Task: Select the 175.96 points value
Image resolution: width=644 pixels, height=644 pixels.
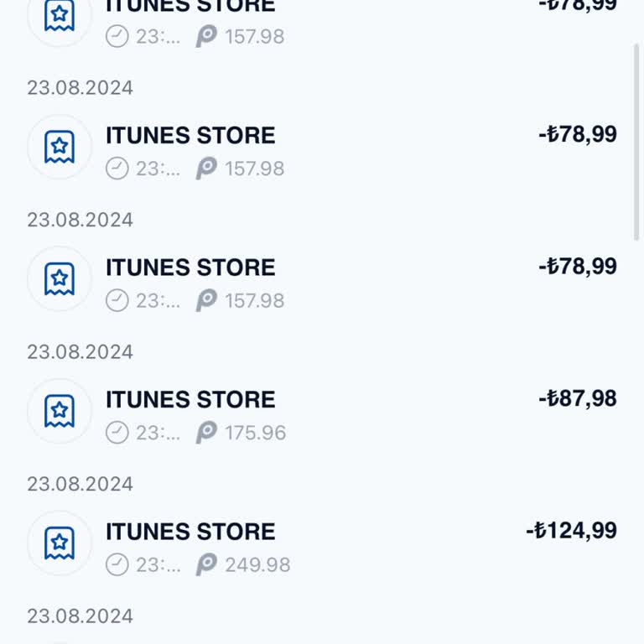Action: [x=255, y=433]
